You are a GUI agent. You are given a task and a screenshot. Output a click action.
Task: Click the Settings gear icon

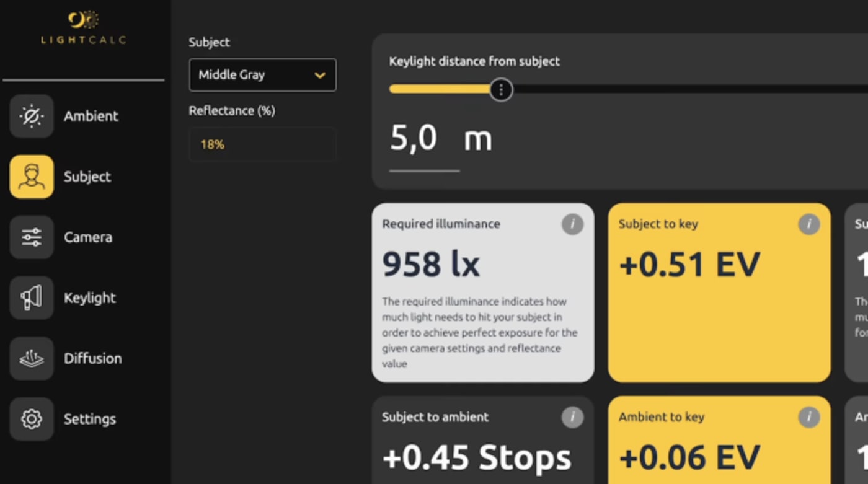(32, 419)
